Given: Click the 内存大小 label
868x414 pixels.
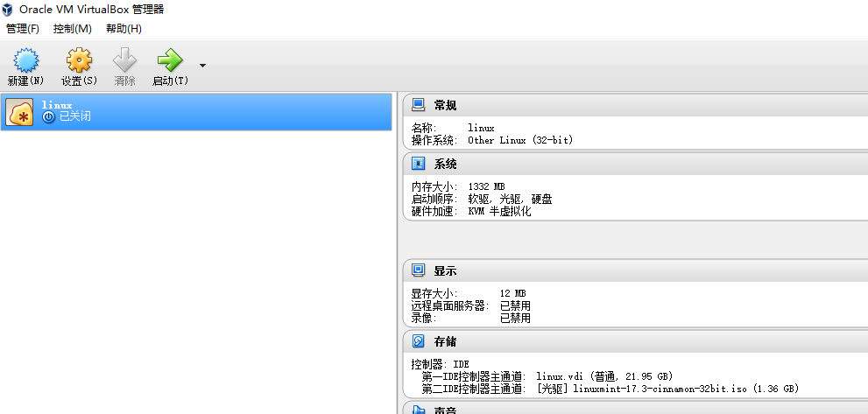Looking at the screenshot, I should click(434, 186).
